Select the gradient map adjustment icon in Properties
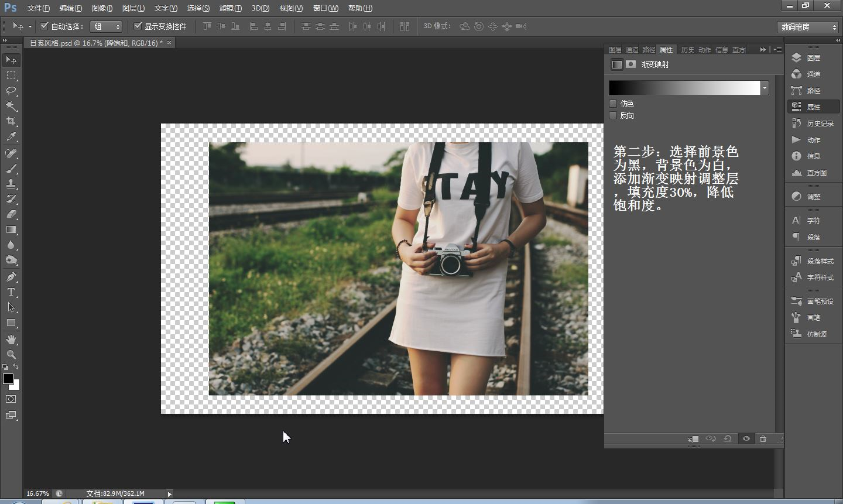 click(x=616, y=64)
